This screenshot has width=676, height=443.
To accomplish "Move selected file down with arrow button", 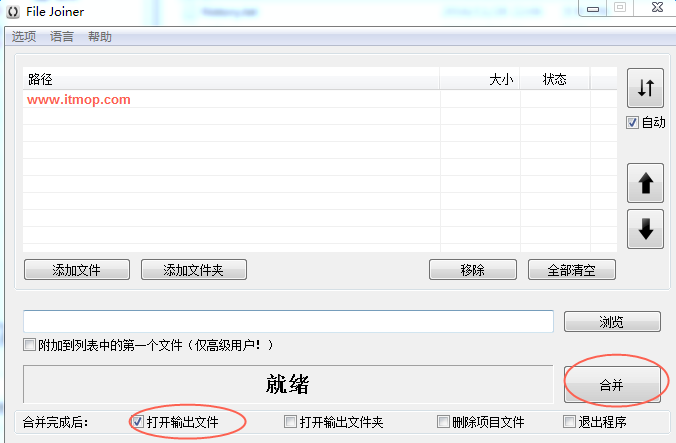I will 645,229.
